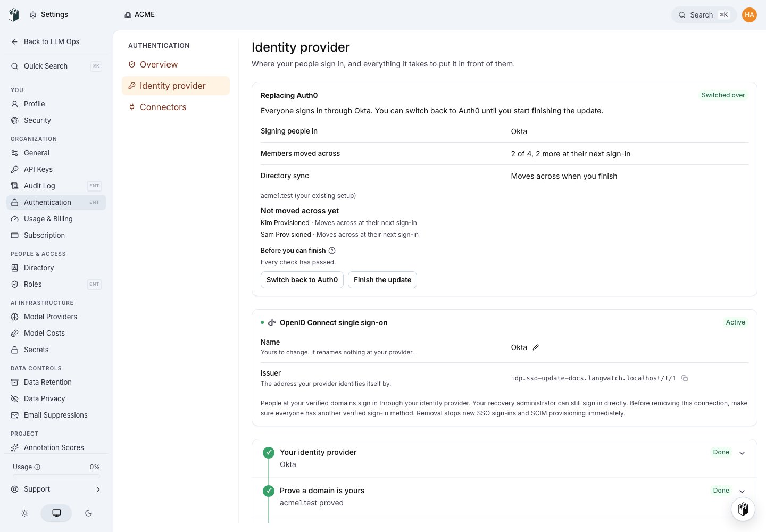The width and height of the screenshot is (766, 532).
Task: Click the Data Retention archive icon
Action: coord(15,382)
